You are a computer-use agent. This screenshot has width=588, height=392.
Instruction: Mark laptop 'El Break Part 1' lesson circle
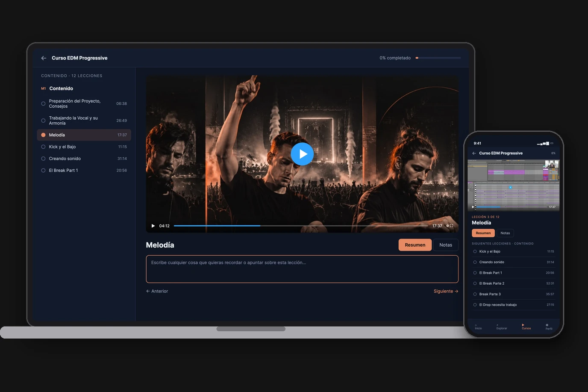pyautogui.click(x=43, y=171)
